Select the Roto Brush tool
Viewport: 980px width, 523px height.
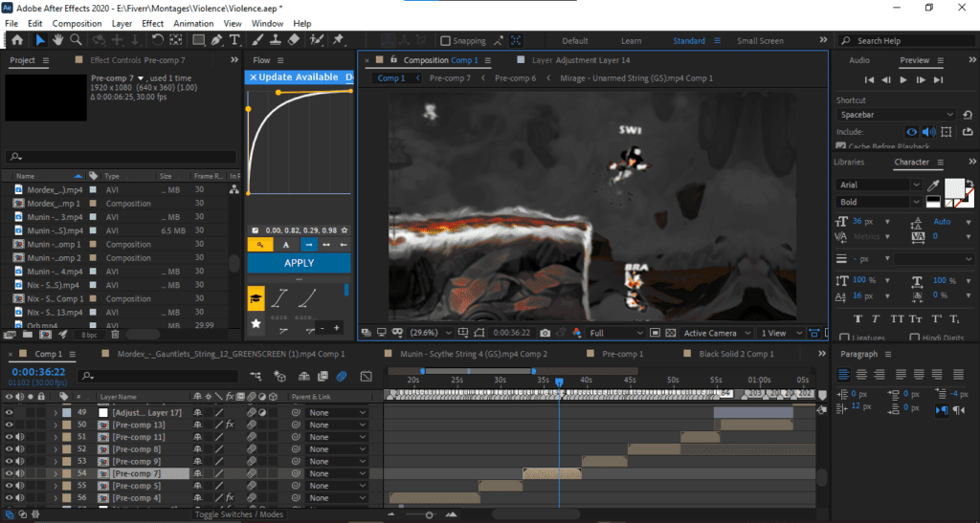tap(316, 40)
